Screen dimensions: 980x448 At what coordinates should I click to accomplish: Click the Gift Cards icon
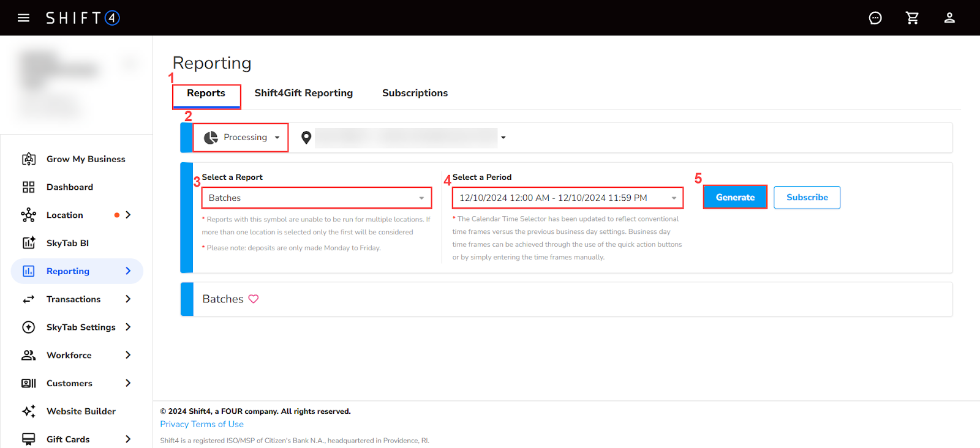(29, 439)
